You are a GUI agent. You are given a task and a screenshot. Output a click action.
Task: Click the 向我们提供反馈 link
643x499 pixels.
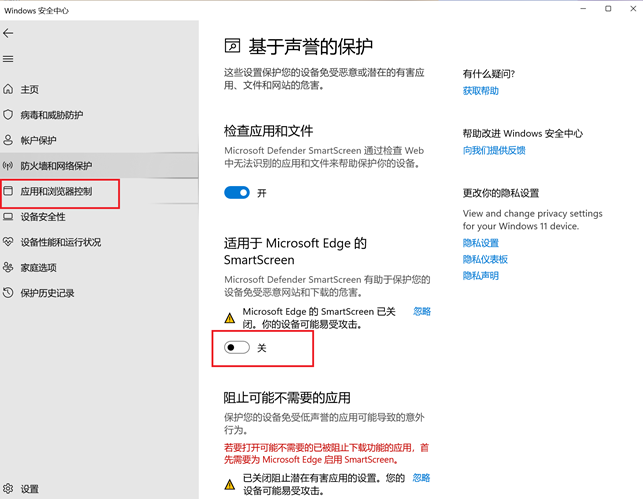tap(493, 150)
